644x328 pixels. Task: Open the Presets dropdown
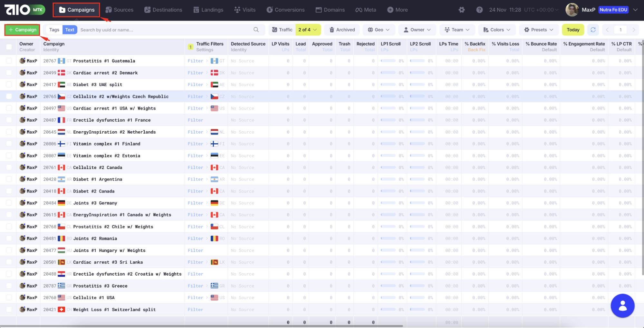[x=539, y=30]
